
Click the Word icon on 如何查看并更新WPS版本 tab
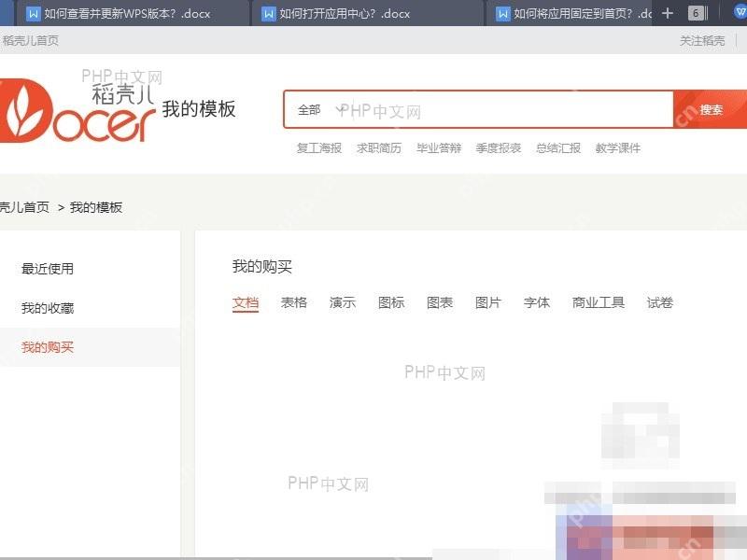34,14
